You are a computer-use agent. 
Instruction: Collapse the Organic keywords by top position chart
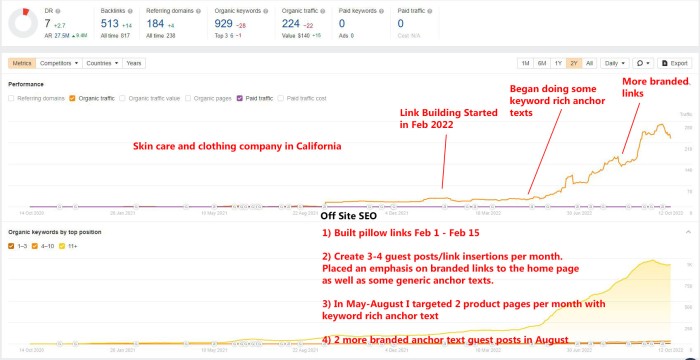click(687, 232)
